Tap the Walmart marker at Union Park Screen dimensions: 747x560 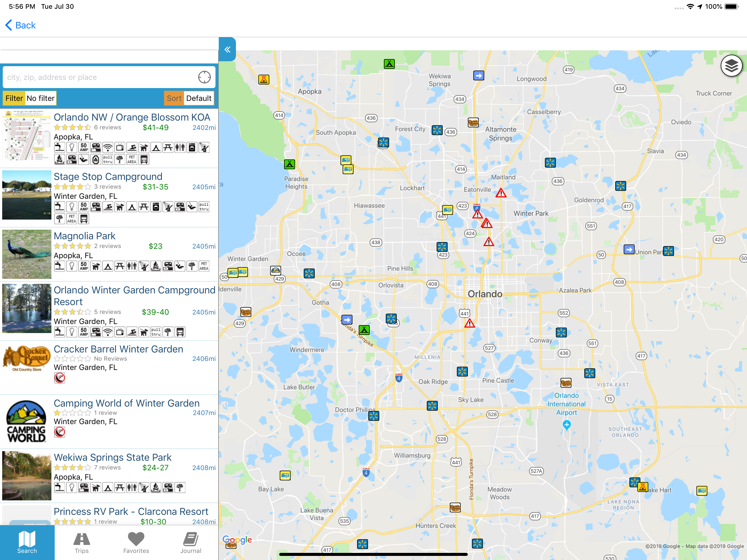pos(668,251)
